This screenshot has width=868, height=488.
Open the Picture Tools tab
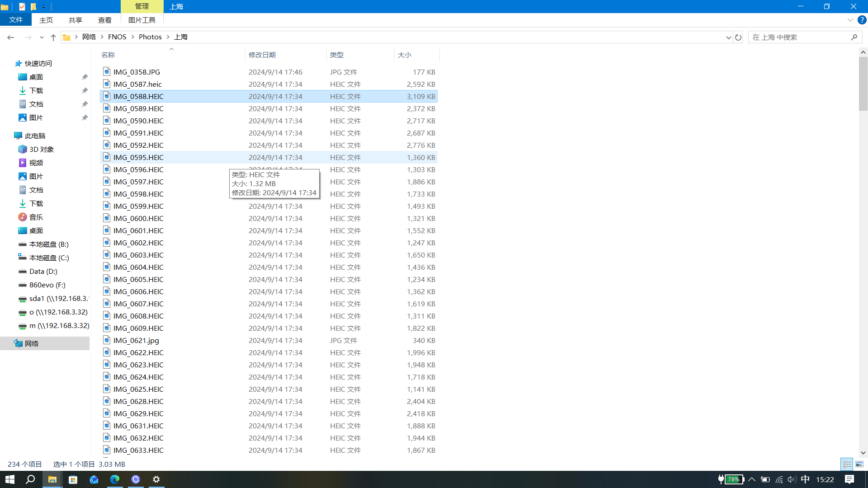point(142,20)
